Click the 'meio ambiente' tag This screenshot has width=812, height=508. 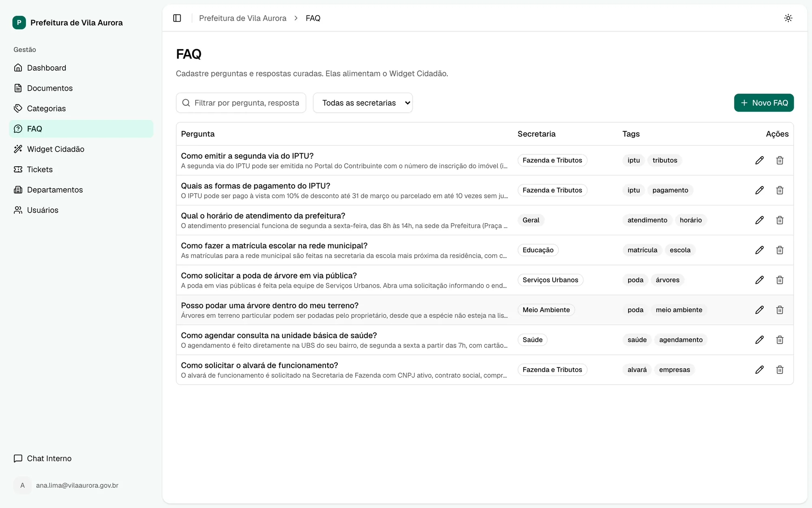[679, 310]
